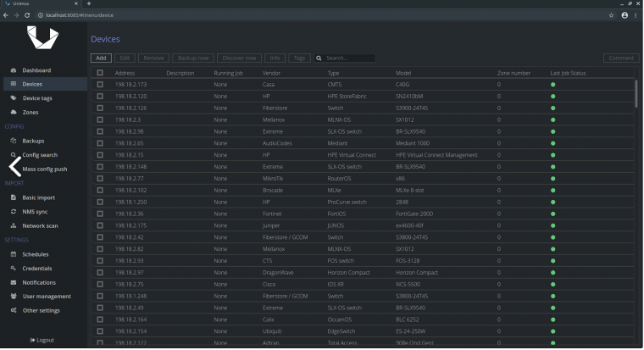Click the Network scan icon

coord(14,225)
